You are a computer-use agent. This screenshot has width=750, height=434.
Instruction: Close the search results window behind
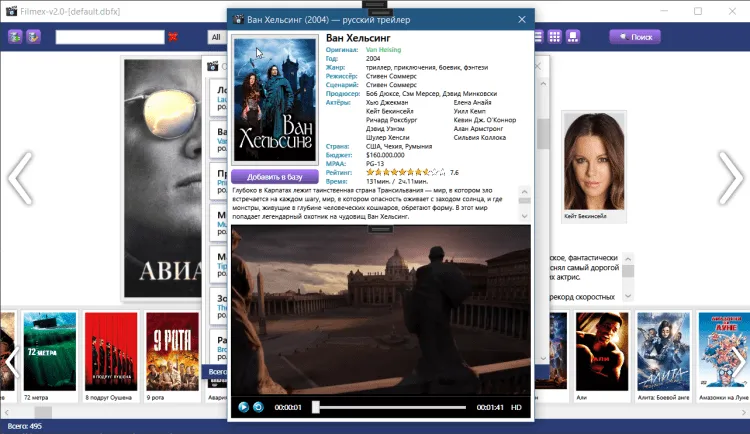point(538,66)
